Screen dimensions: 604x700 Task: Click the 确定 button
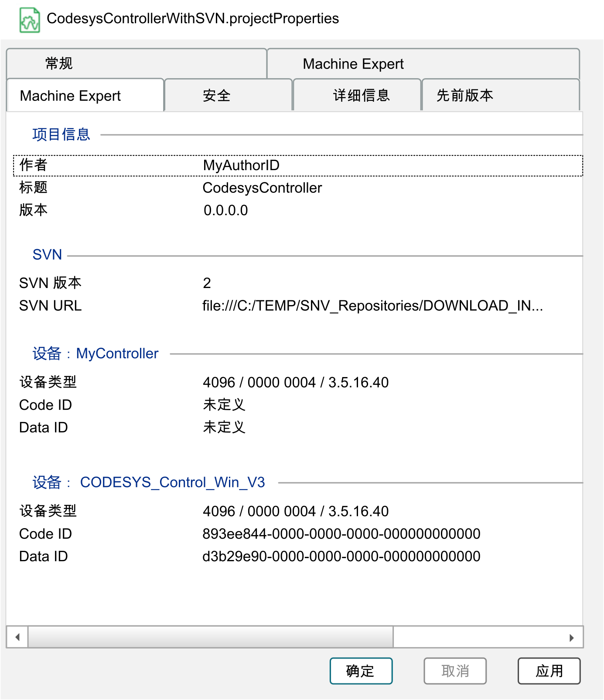pos(361,671)
